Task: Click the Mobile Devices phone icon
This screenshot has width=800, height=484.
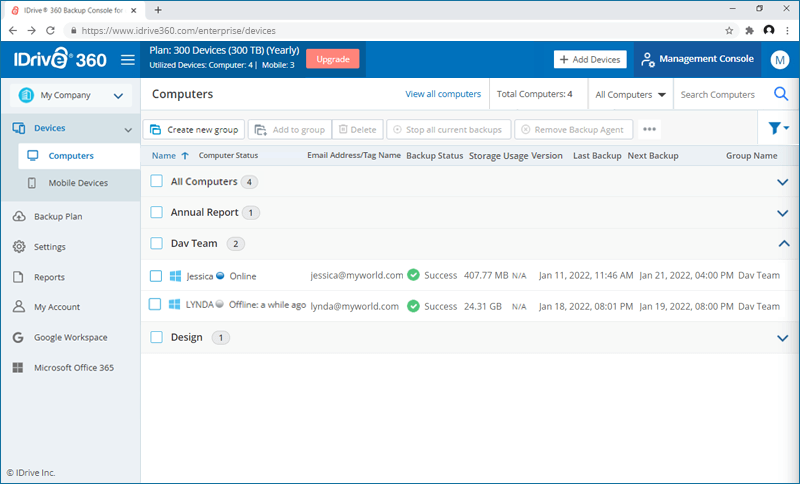Action: tap(32, 183)
